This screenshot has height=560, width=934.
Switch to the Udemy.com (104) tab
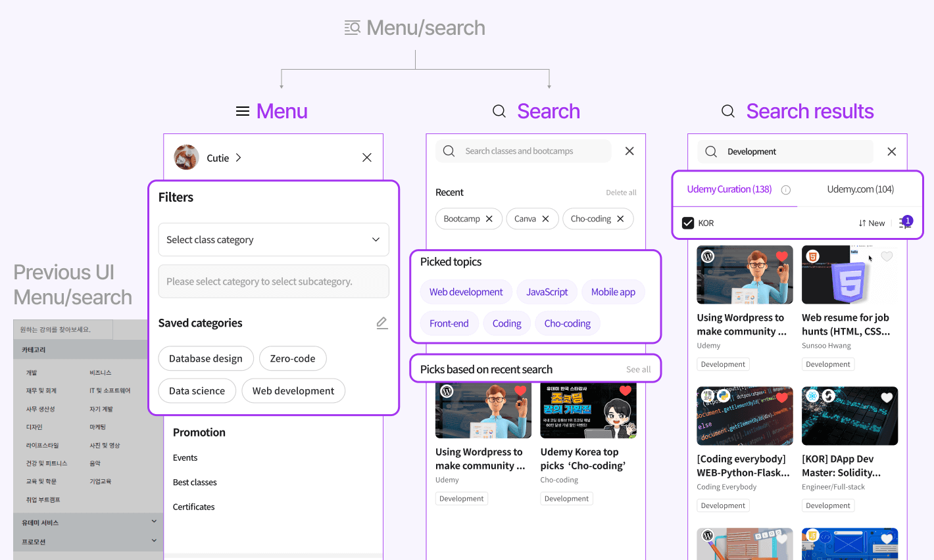tap(860, 189)
